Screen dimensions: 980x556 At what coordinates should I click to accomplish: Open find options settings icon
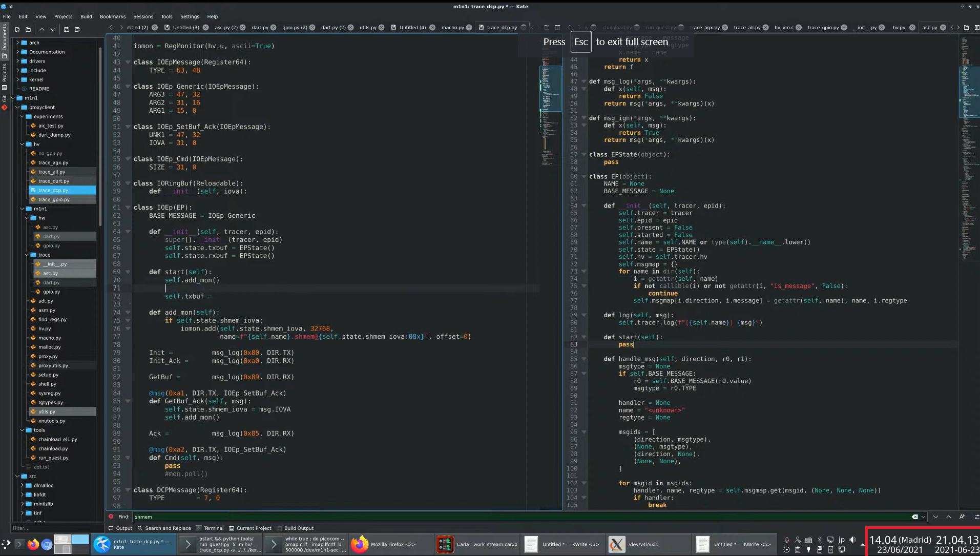tap(976, 517)
